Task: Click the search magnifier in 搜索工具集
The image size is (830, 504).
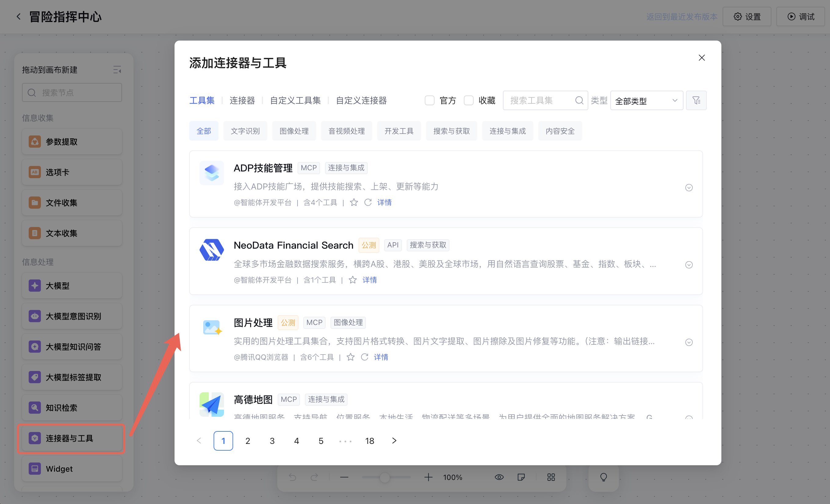Action: (579, 100)
